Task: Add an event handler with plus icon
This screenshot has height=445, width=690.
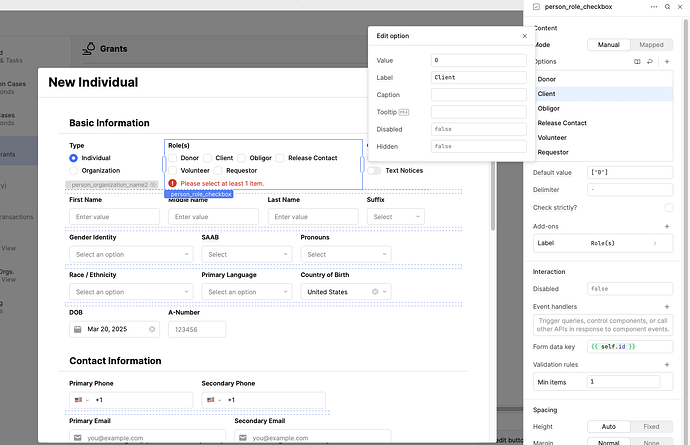Action: tap(667, 306)
